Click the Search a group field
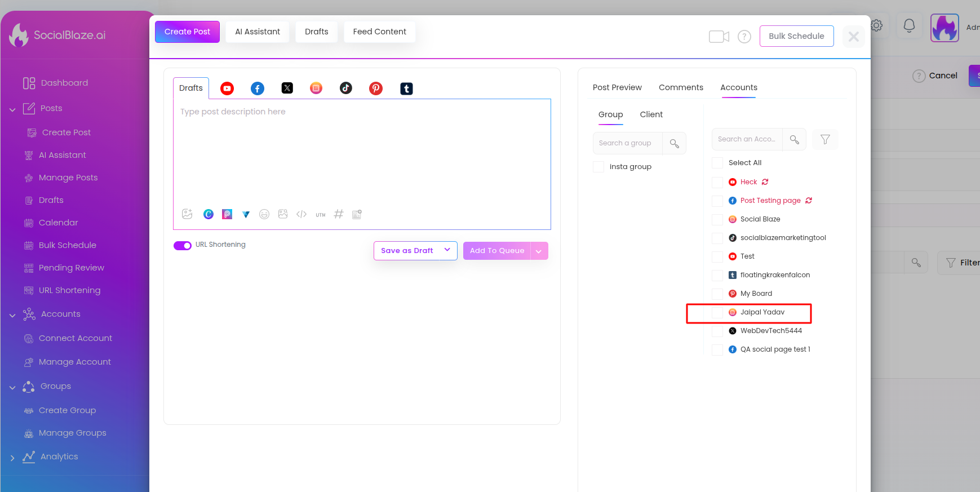Viewport: 980px width, 492px height. click(627, 143)
